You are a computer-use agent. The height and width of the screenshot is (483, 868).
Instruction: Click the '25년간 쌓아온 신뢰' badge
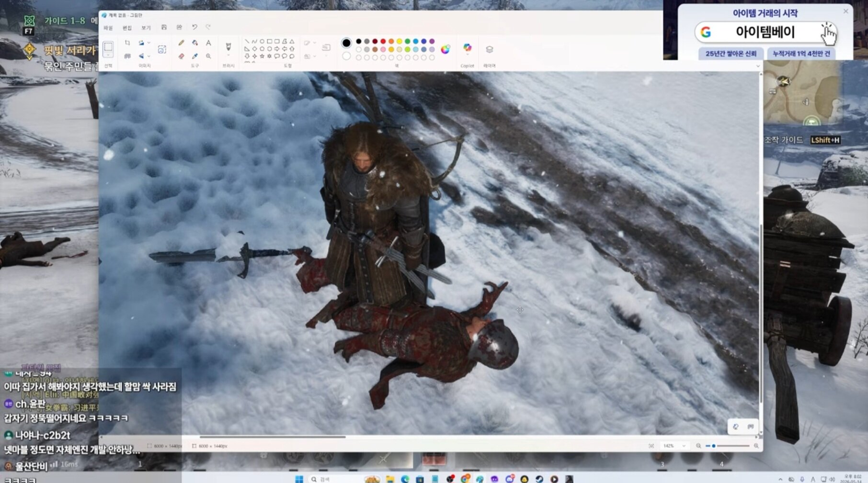tap(731, 54)
